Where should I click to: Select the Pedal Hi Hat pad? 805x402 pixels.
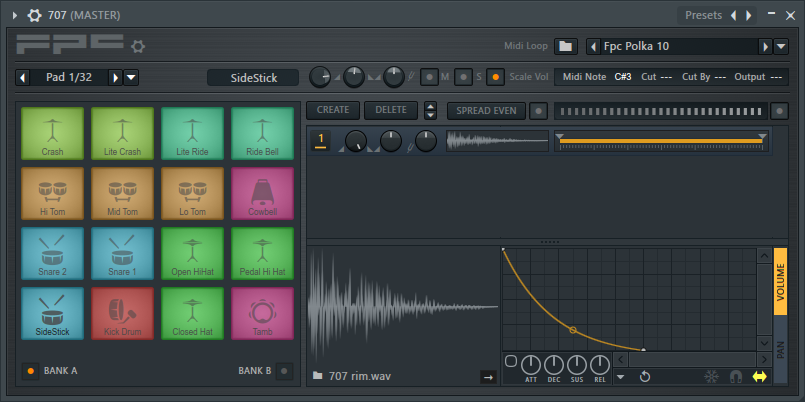(262, 254)
